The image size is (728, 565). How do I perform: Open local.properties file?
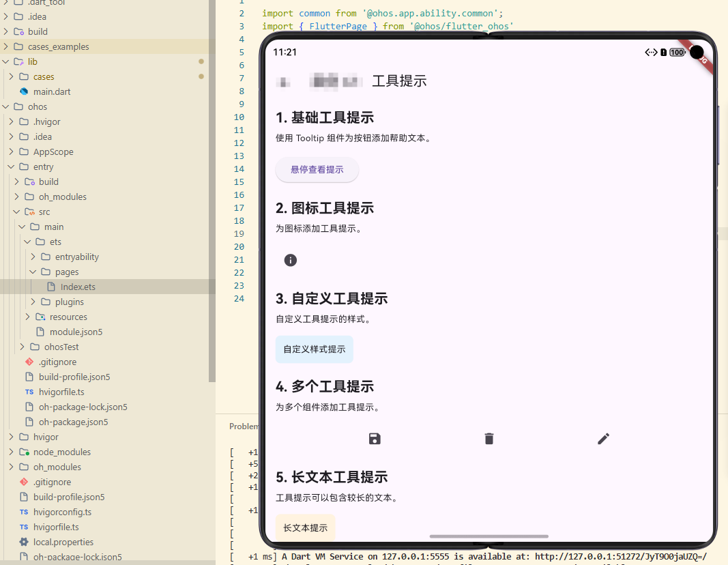(63, 542)
